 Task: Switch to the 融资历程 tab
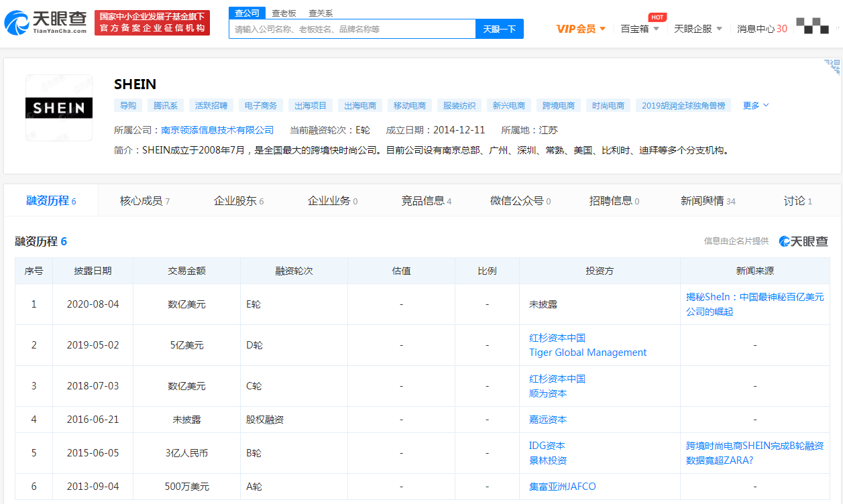point(51,200)
